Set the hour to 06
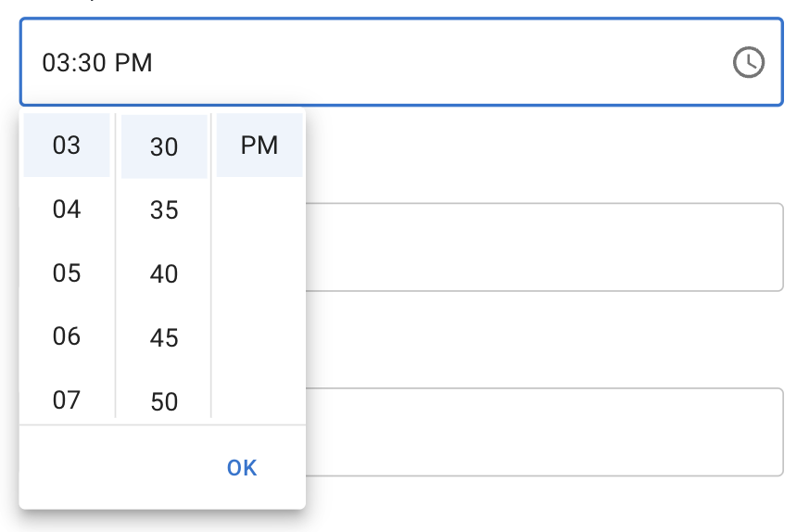Screen dimensions: 797x532 coord(67,336)
